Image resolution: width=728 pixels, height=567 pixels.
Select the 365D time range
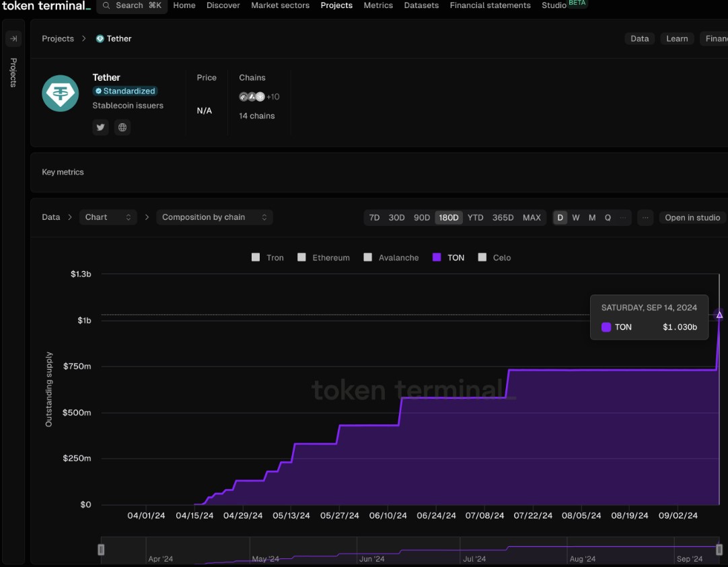[x=503, y=218]
